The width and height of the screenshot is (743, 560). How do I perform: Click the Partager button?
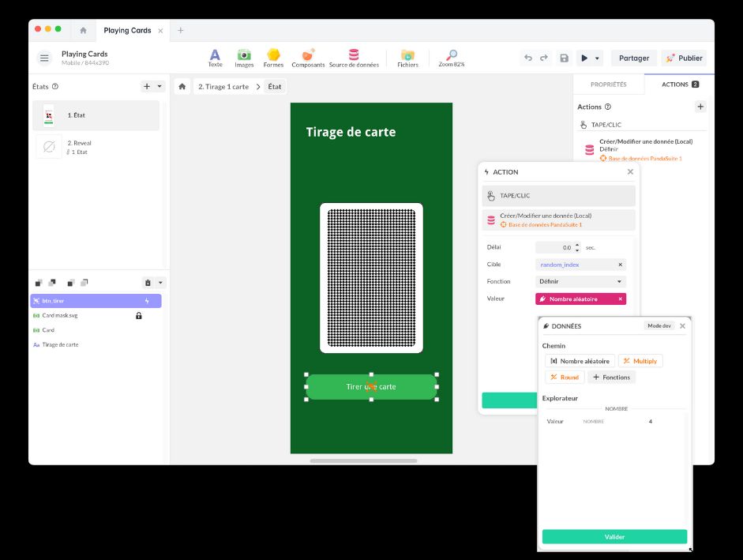633,58
